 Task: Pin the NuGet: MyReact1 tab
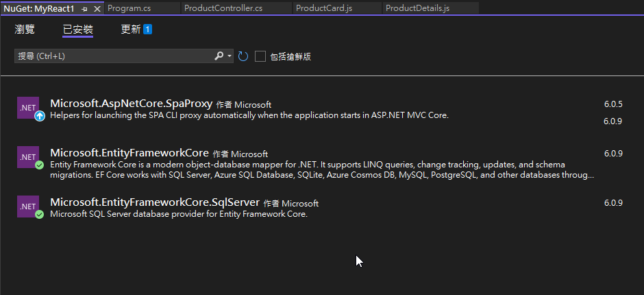(84, 9)
